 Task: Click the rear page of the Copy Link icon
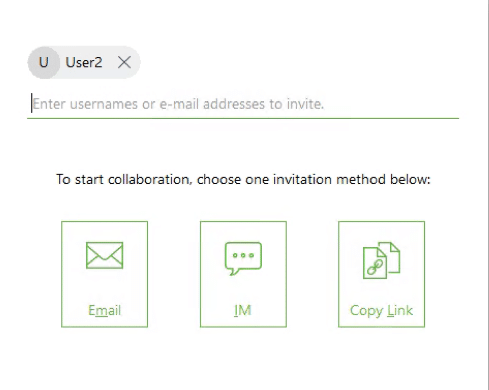pos(391,254)
